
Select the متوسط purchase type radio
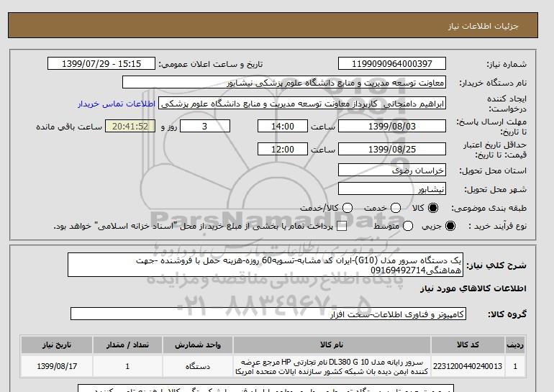[x=408, y=226]
